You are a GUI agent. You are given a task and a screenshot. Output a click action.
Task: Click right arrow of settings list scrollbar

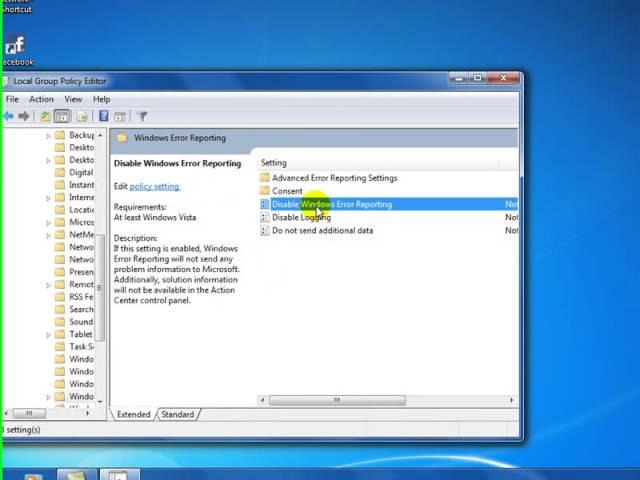(512, 400)
